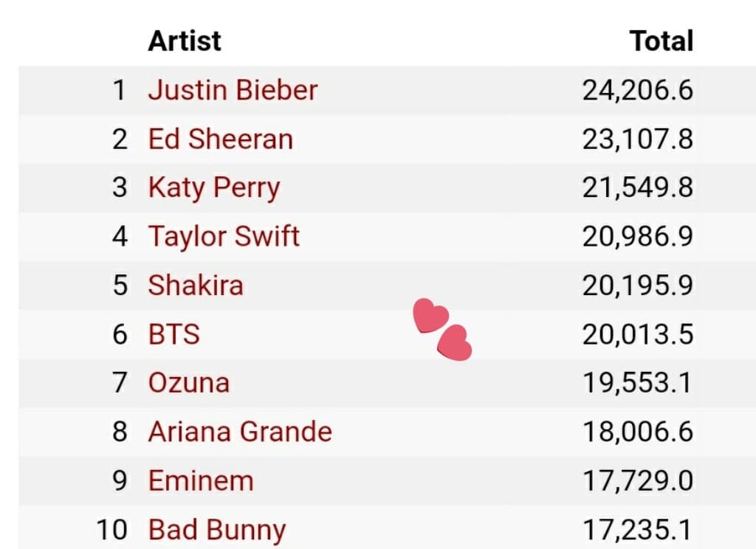Image resolution: width=756 pixels, height=549 pixels.
Task: Click the BTS total value 20,013.5
Action: tap(638, 334)
